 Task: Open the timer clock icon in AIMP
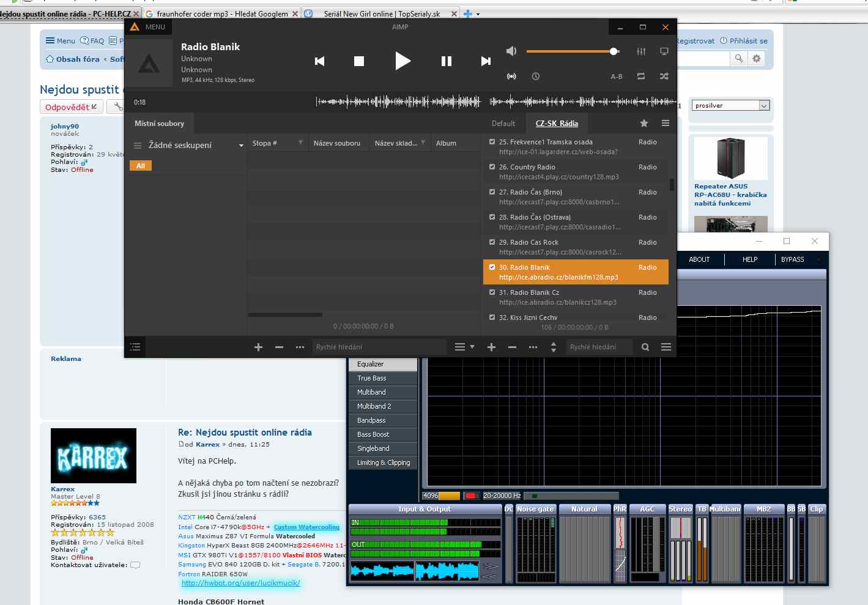click(x=535, y=76)
